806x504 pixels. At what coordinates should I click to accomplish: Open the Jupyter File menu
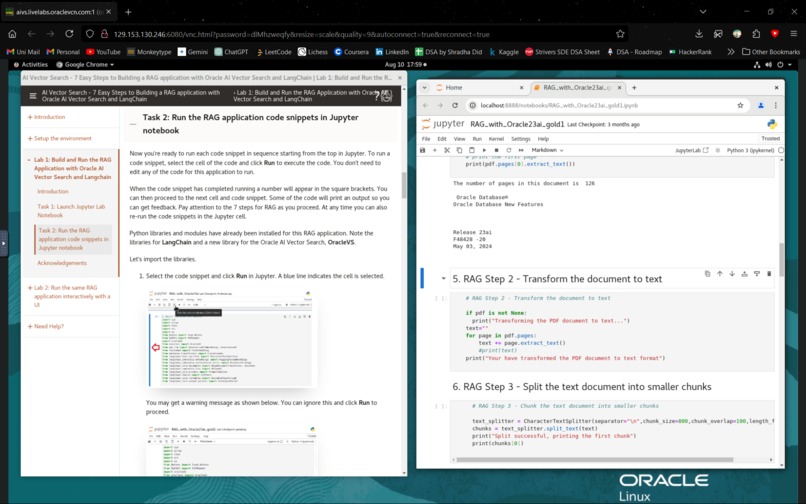[426, 139]
